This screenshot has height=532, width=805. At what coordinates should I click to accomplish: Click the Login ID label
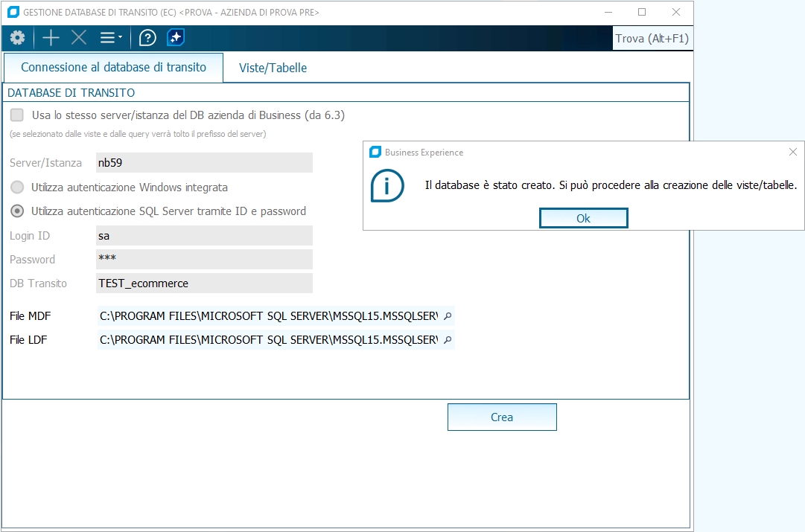click(30, 235)
